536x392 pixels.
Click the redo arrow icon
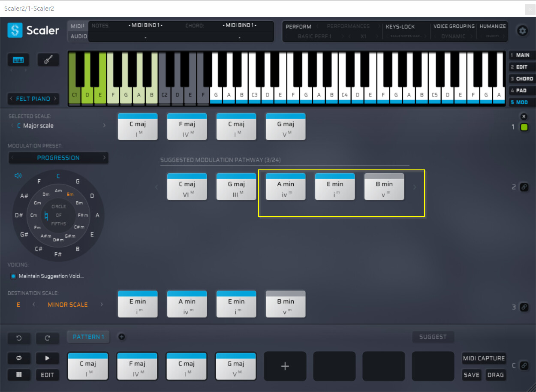tap(47, 338)
